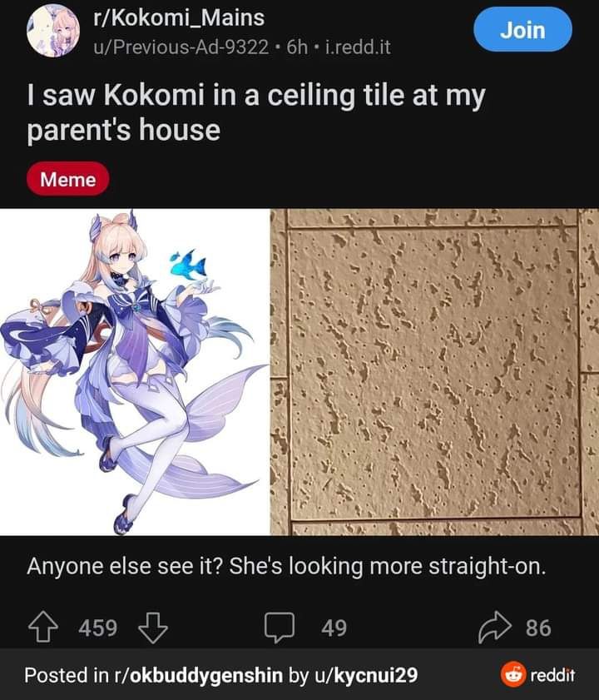Tap the 49 comments count

(334, 628)
